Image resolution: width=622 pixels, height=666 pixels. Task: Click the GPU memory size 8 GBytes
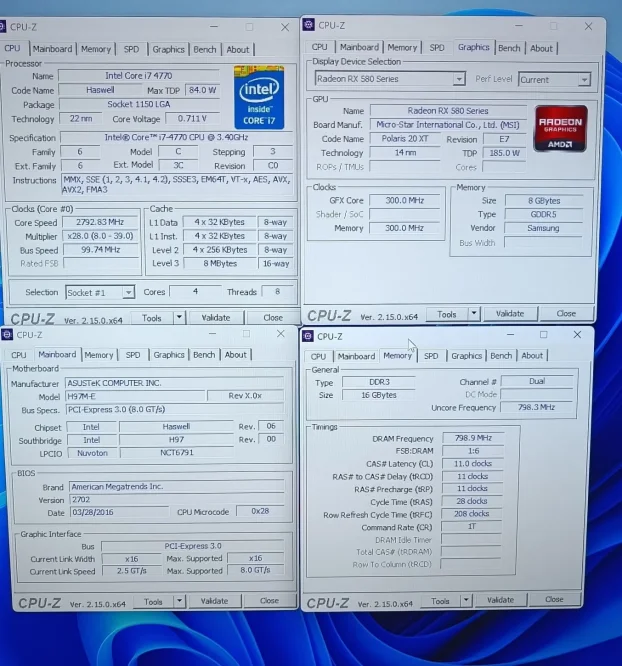544,200
